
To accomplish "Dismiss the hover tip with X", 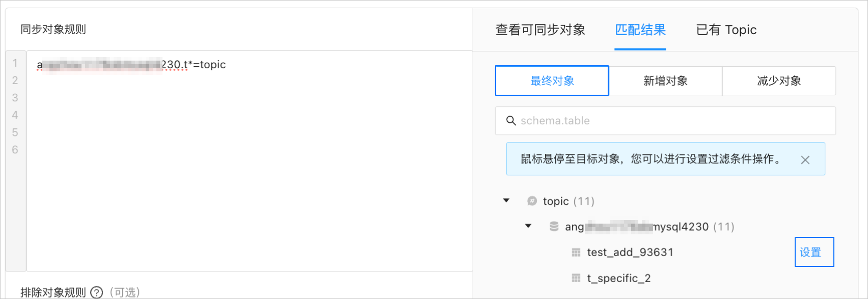I will tap(805, 160).
